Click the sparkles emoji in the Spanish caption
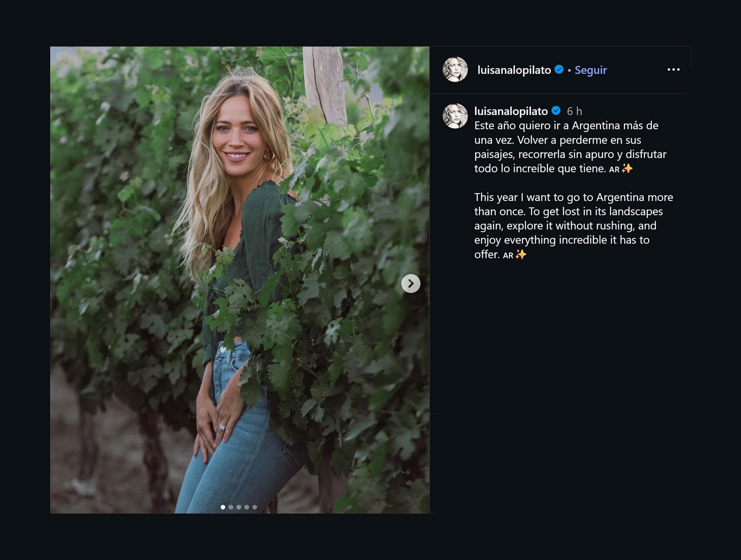The width and height of the screenshot is (741, 560). click(626, 169)
